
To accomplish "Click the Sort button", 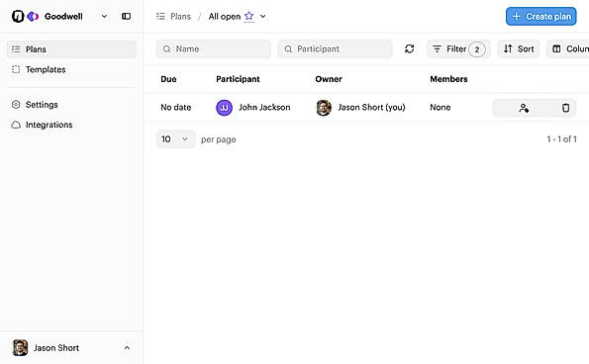I will tap(519, 48).
